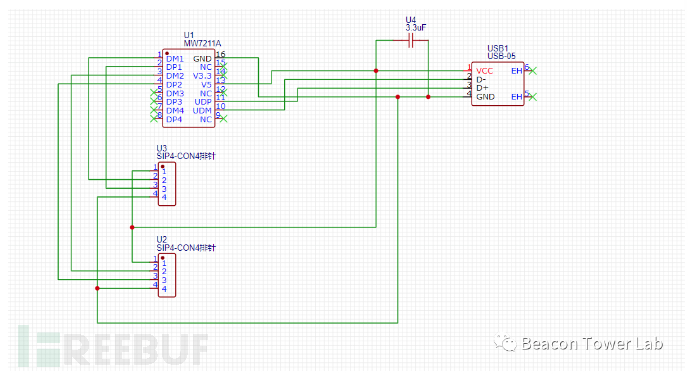Select the 3.3uF capacitor symbol
The height and width of the screenshot is (374, 688).
[411, 41]
